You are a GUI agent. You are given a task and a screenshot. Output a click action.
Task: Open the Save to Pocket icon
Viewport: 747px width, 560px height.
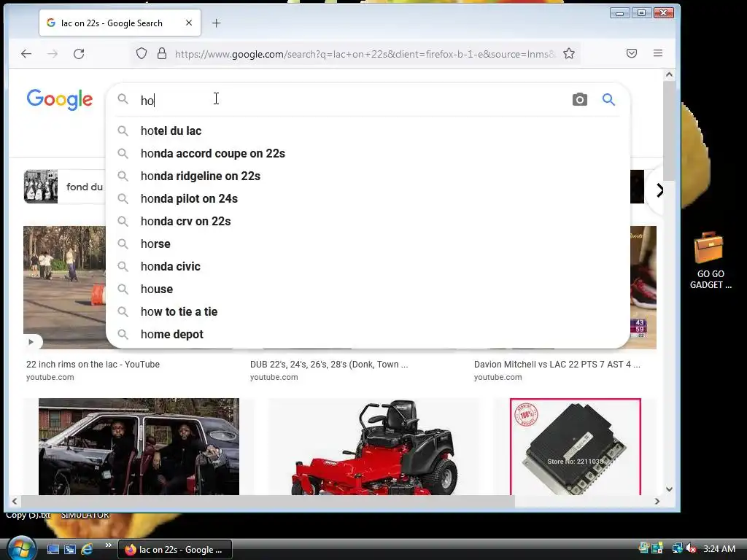[632, 53]
